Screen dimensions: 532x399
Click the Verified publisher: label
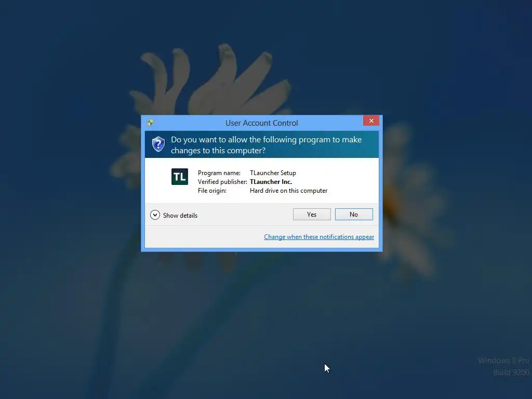(x=222, y=182)
